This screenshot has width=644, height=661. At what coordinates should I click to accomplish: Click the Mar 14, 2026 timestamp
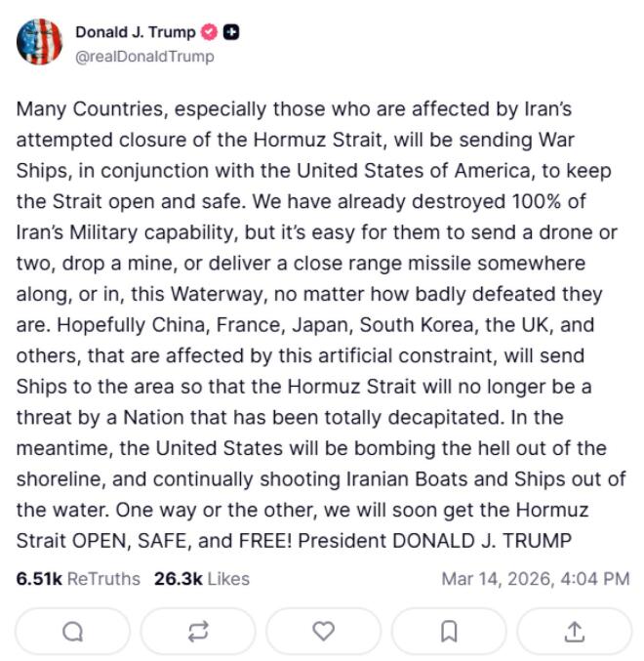(x=535, y=579)
